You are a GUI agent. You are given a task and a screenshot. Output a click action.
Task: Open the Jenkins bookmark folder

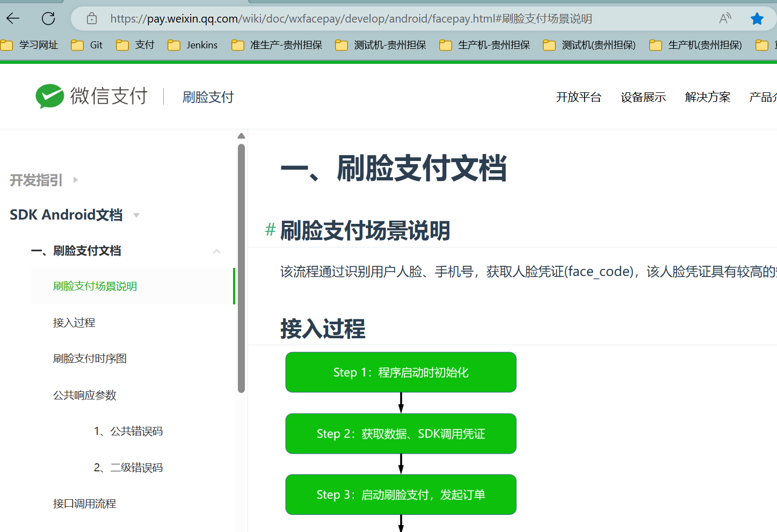(193, 45)
